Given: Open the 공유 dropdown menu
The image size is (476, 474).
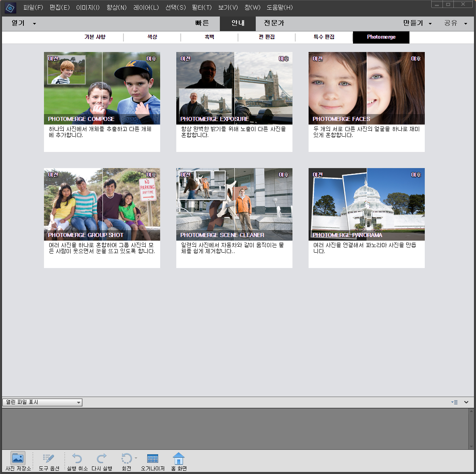Looking at the screenshot, I should [455, 23].
